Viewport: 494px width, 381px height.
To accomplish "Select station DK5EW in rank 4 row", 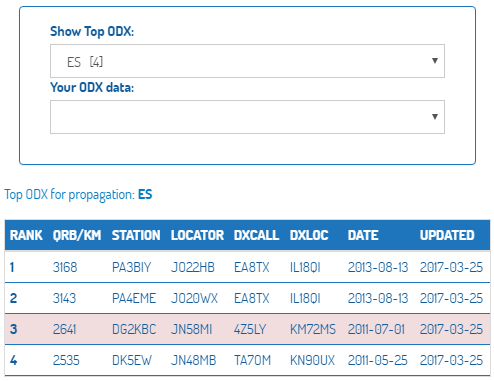I will pyautogui.click(x=132, y=360).
